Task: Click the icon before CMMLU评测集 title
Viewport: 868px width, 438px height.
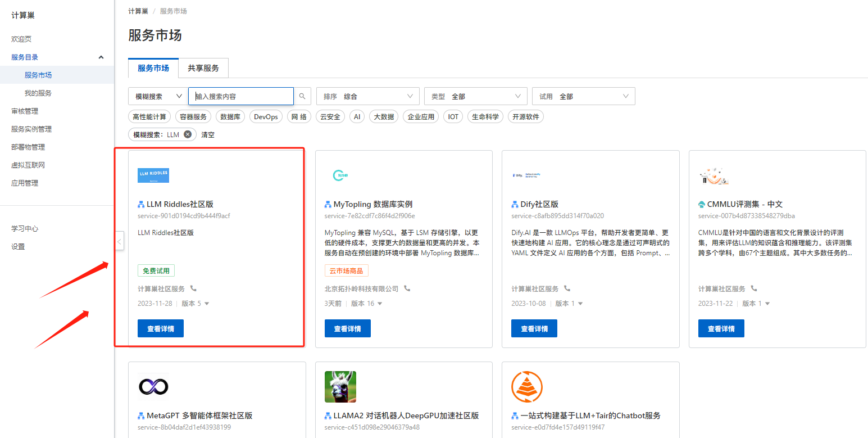Action: [702, 204]
